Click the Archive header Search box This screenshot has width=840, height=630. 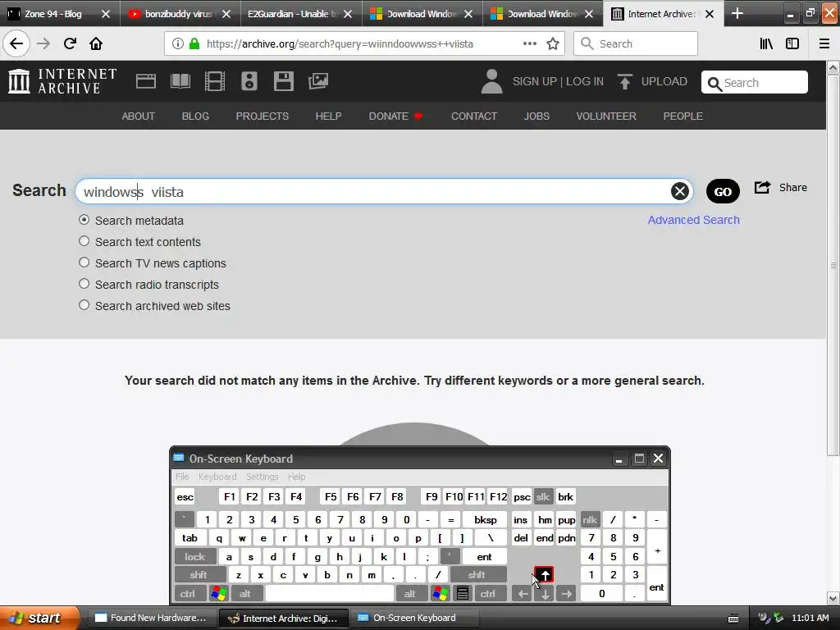[755, 83]
